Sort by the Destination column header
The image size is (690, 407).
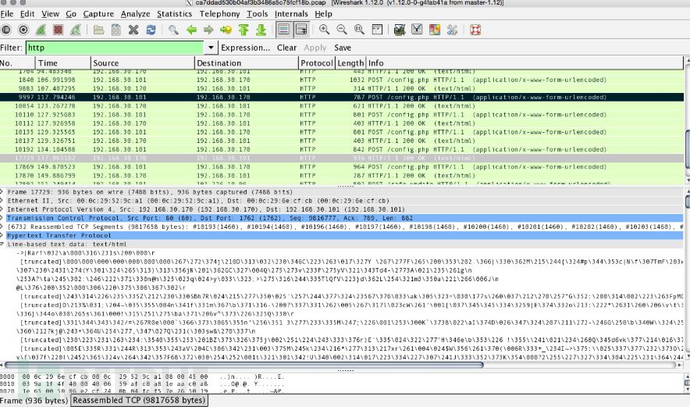coord(246,63)
